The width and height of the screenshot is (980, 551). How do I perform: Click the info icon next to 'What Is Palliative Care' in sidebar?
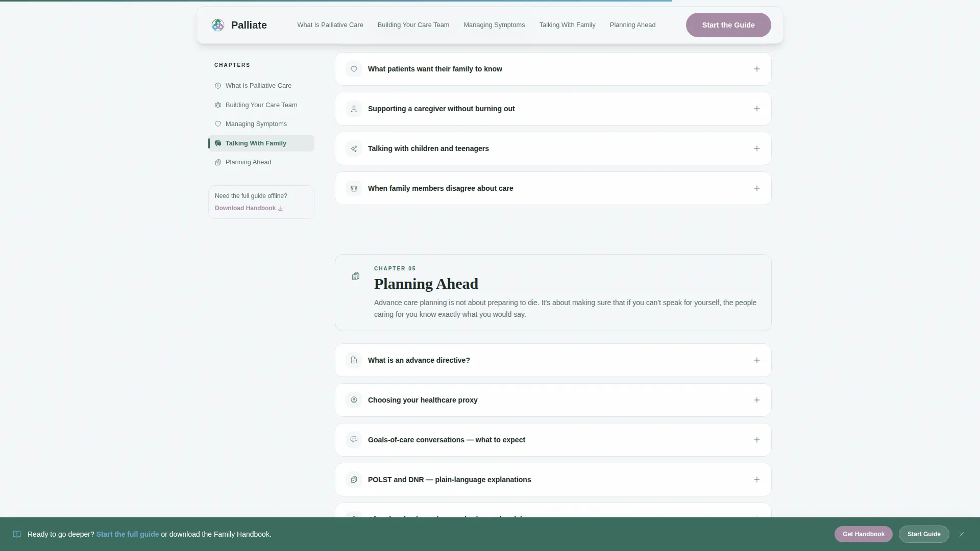(218, 86)
